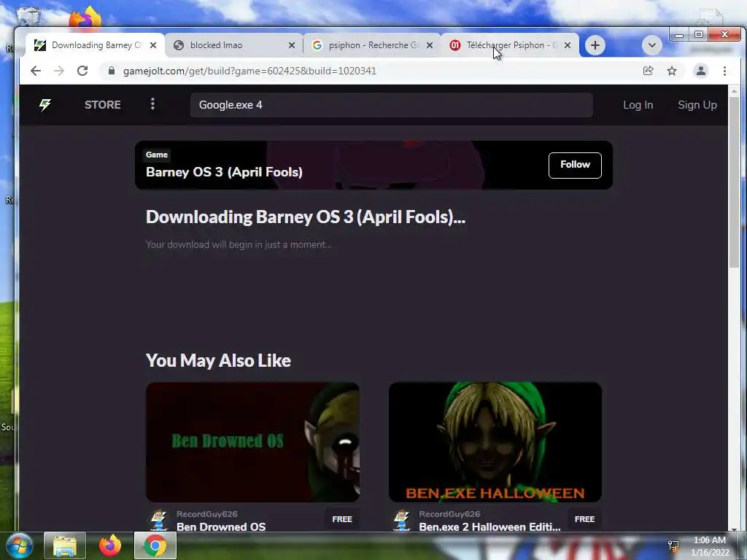The width and height of the screenshot is (747, 560).
Task: Click the padlock site info icon
Action: point(112,71)
